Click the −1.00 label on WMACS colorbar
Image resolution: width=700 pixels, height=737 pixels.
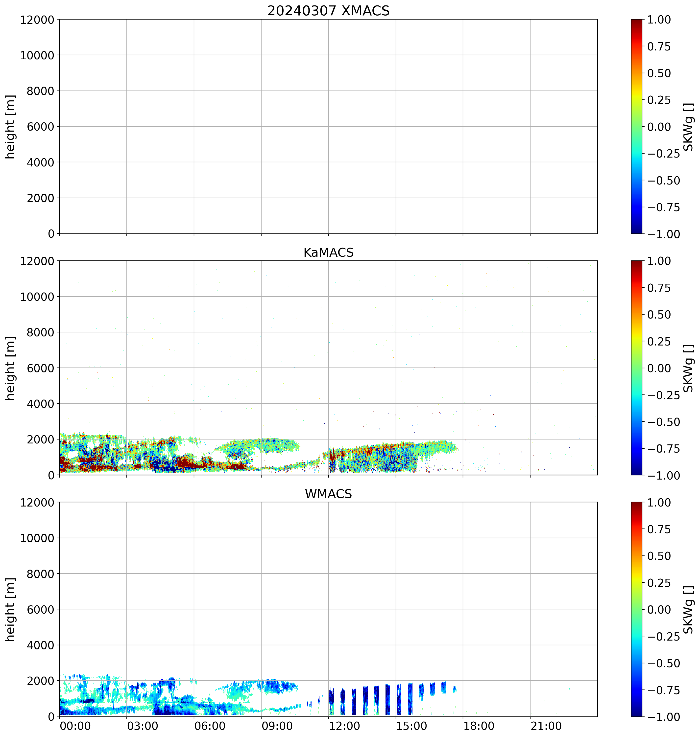663,716
